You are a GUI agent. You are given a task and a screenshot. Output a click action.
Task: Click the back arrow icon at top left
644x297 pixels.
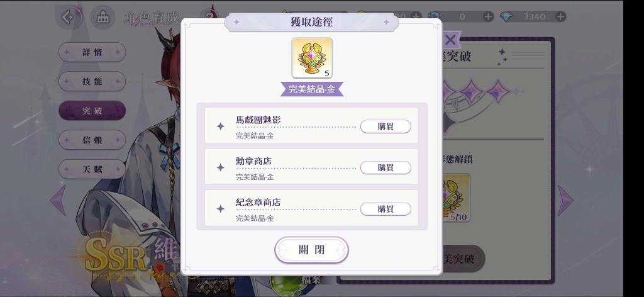(68, 18)
